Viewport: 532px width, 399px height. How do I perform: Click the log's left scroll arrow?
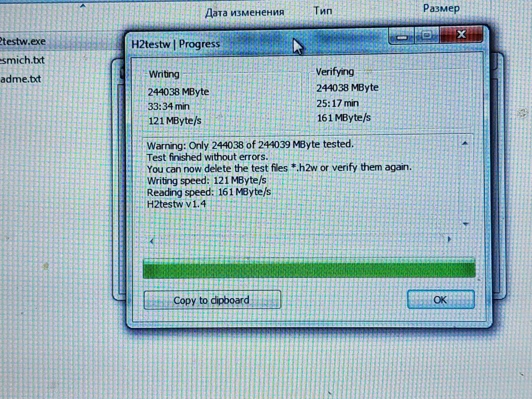click(x=152, y=241)
